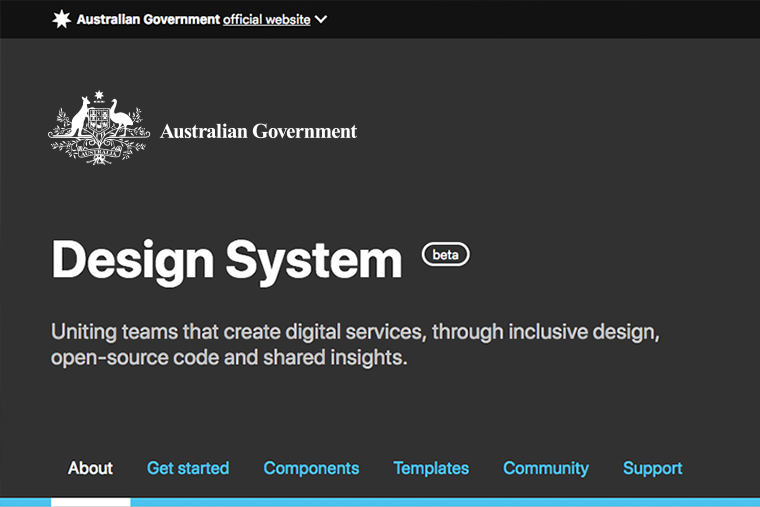Open the Components tab
760x507 pixels.
[x=311, y=468]
